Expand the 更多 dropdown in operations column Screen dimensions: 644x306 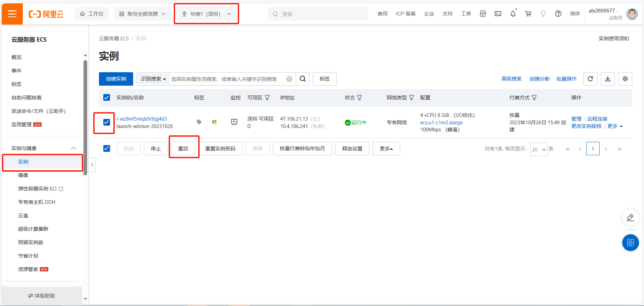tap(615, 126)
